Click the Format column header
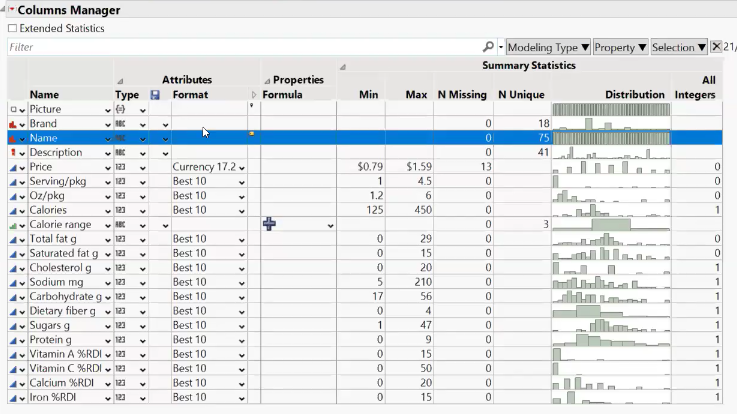 [190, 94]
